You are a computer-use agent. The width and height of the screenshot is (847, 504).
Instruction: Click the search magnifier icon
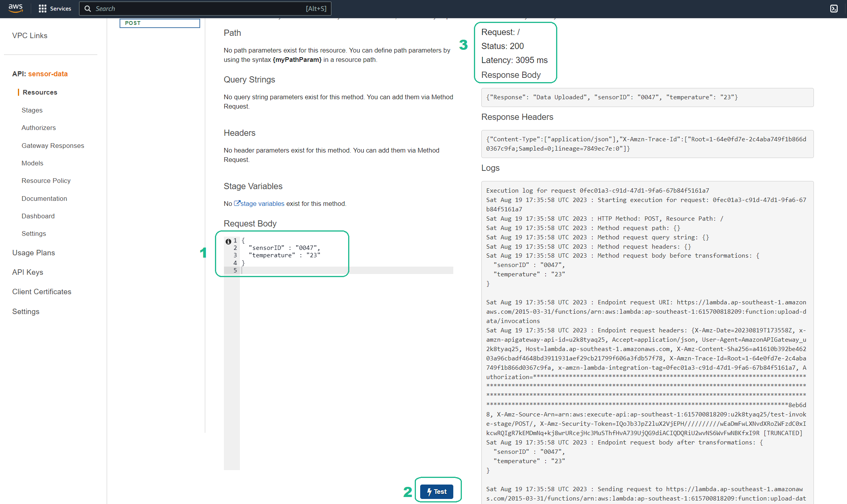[x=88, y=9]
